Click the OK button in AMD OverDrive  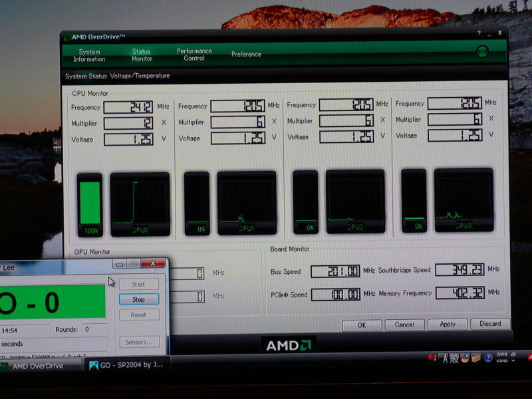[362, 325]
